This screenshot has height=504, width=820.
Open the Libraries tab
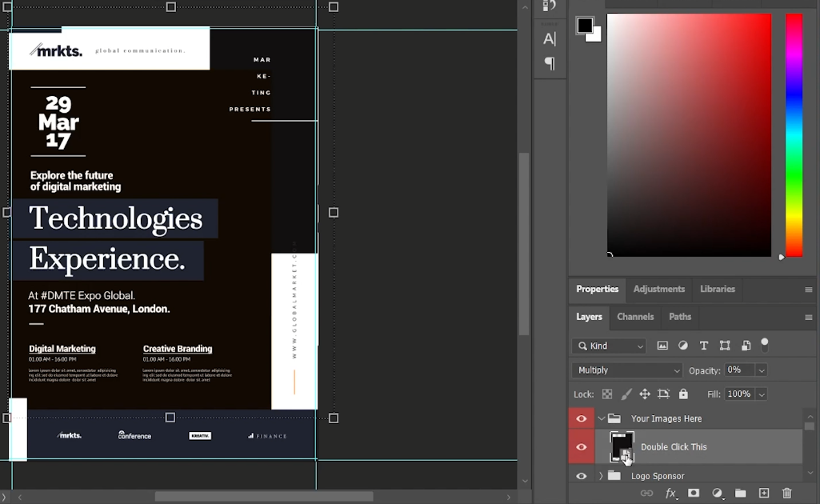[x=717, y=289]
